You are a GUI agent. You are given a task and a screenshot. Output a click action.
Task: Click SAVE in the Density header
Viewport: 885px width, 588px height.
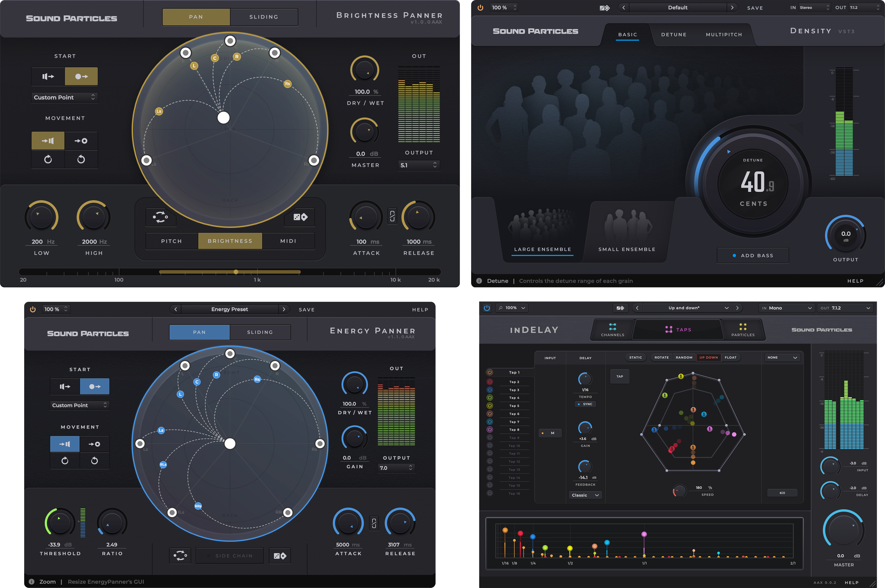point(755,7)
